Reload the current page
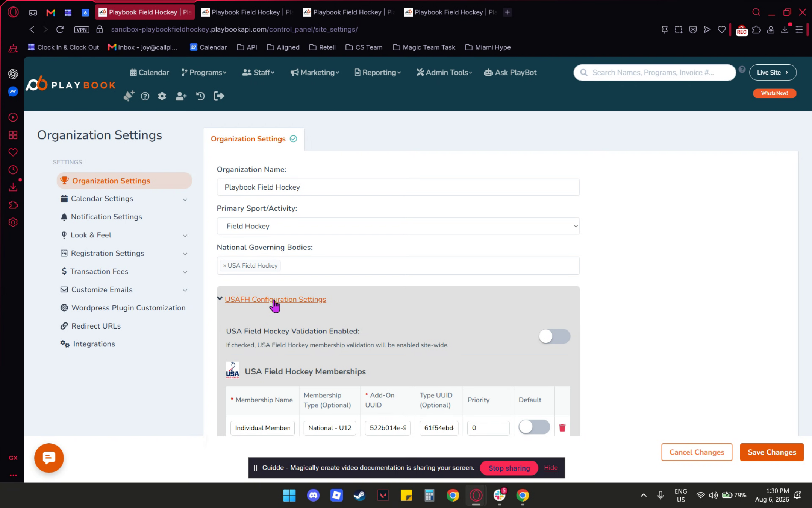Viewport: 812px width, 508px height. coord(60,29)
